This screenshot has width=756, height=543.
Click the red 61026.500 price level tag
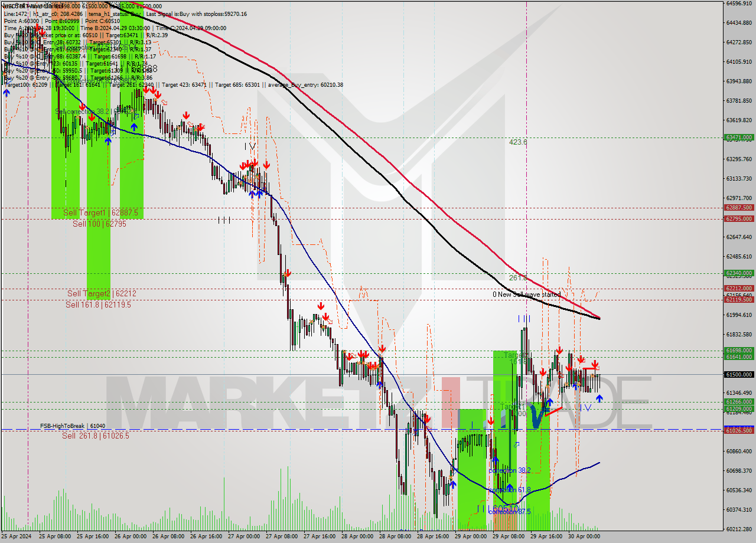739,430
